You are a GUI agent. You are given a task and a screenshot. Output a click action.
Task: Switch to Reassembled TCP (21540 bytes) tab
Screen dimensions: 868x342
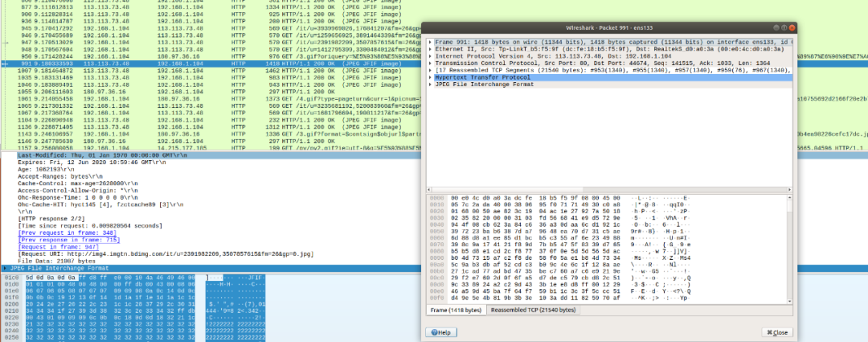coord(533,310)
